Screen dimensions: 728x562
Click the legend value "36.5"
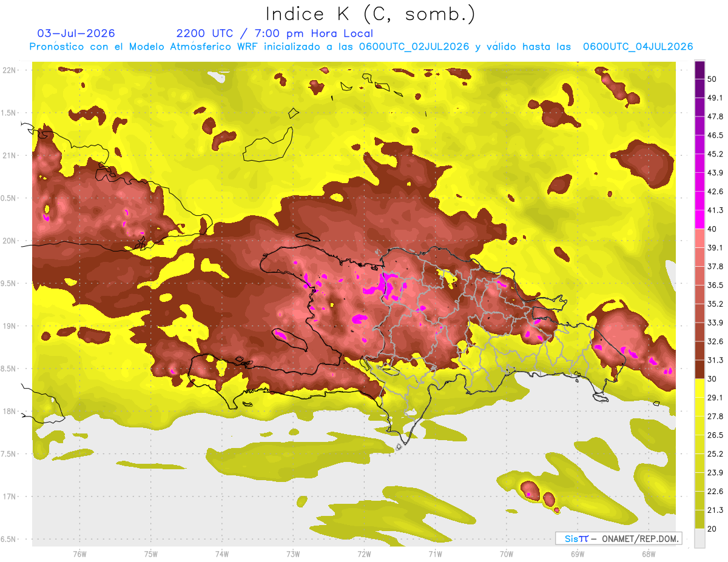pos(715,285)
